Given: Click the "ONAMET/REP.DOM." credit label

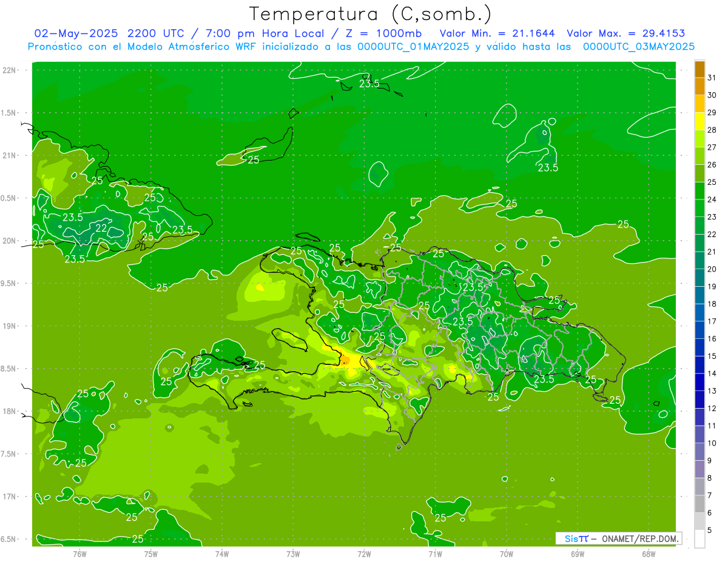Looking at the screenshot, I should coord(640,538).
